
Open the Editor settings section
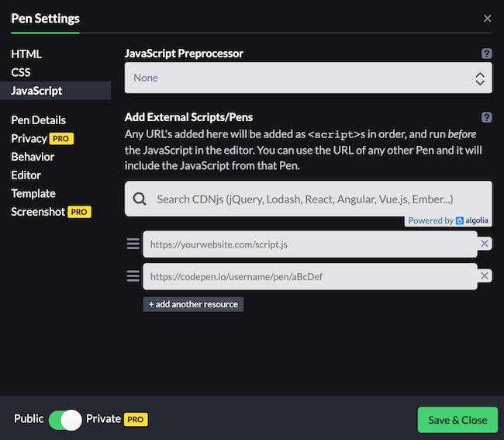pyautogui.click(x=26, y=175)
